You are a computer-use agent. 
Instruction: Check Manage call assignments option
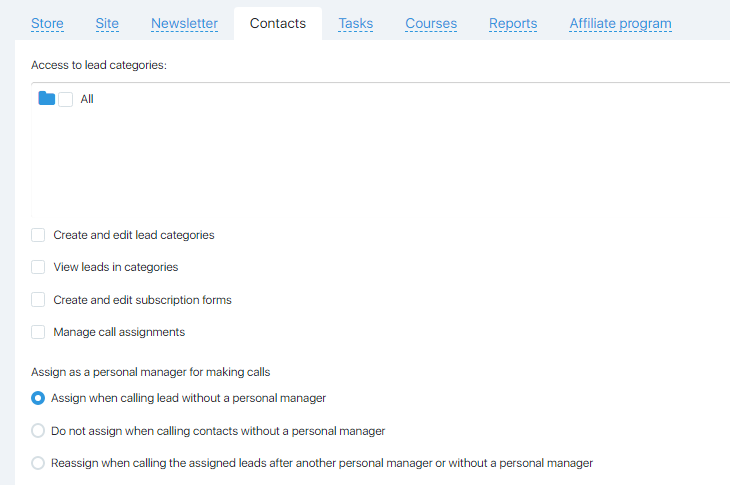(38, 332)
